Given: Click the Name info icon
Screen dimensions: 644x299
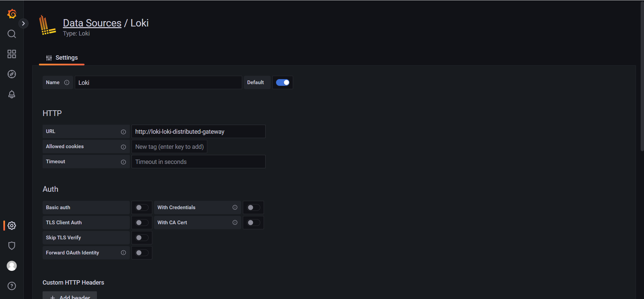Looking at the screenshot, I should point(67,82).
